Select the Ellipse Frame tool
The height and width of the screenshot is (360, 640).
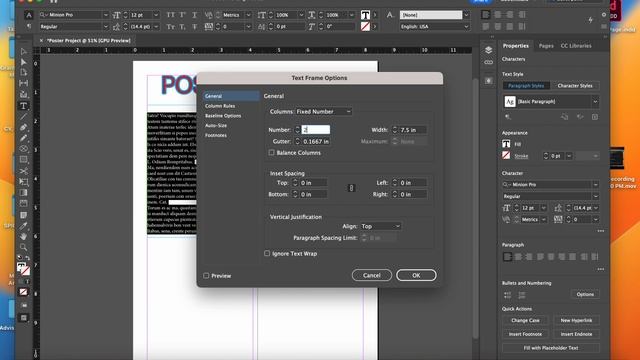coord(23,149)
